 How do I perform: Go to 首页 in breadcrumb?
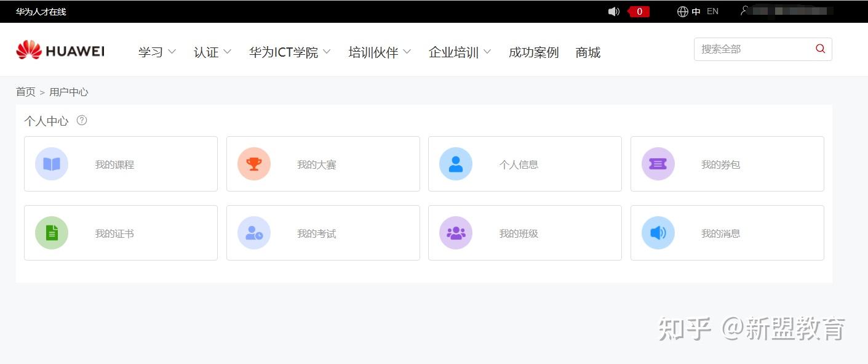pos(26,92)
